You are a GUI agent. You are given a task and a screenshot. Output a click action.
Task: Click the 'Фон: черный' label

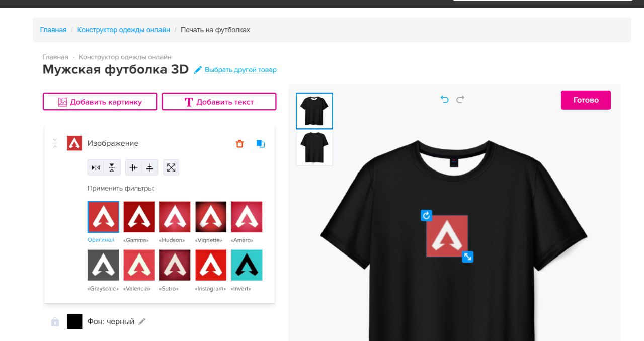coord(111,321)
